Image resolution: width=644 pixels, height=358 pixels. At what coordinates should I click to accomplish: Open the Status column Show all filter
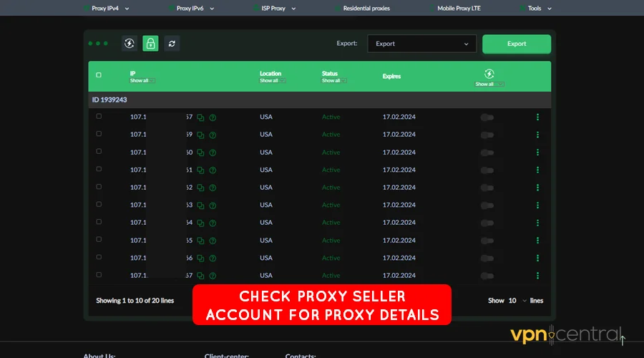[334, 81]
